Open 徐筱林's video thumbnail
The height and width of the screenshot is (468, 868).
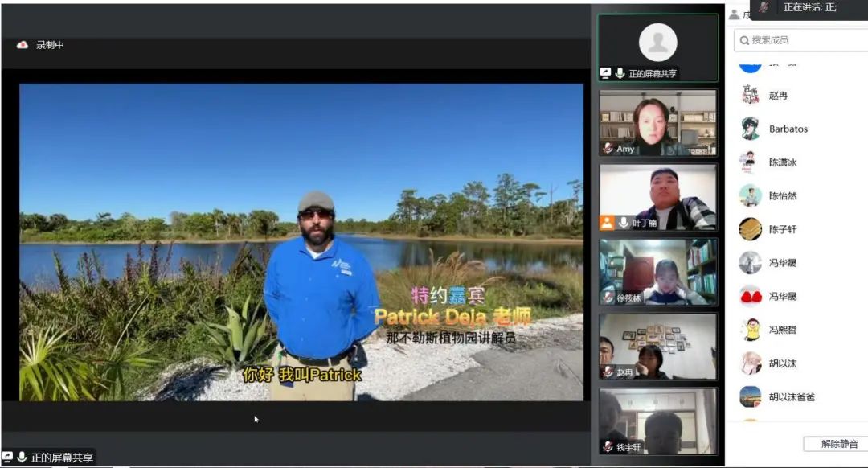[x=657, y=272]
